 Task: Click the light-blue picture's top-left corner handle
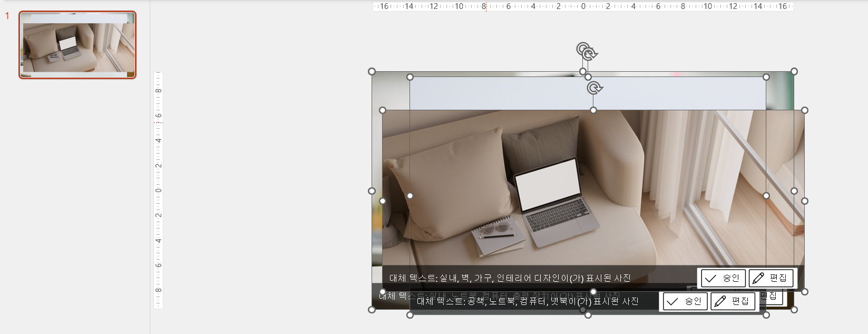[410, 77]
